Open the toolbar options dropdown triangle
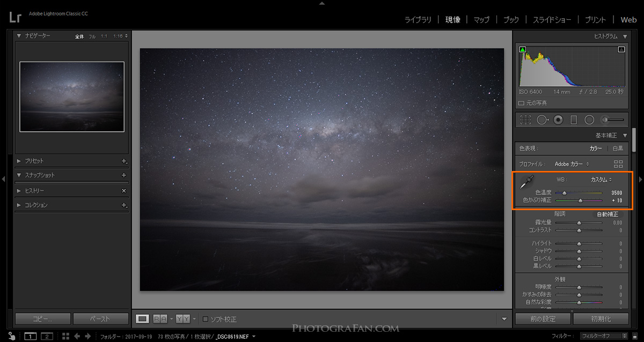Image resolution: width=644 pixels, height=342 pixels. (503, 319)
